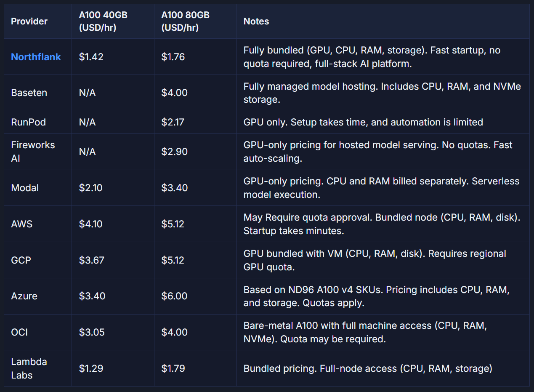Image resolution: width=534 pixels, height=392 pixels.
Task: Select Azure's $3.40 40GB price
Action: coord(92,296)
